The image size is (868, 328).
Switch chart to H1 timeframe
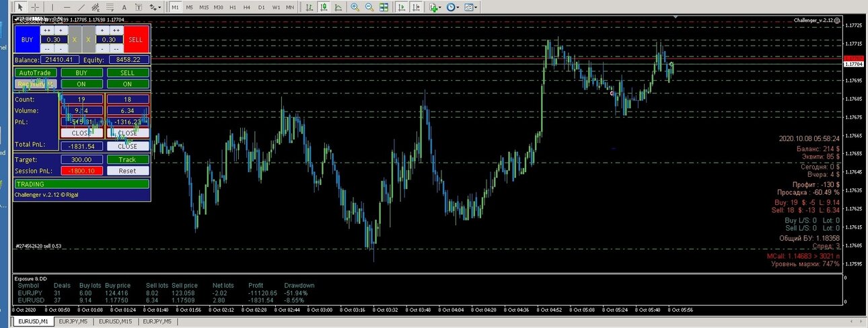click(232, 7)
